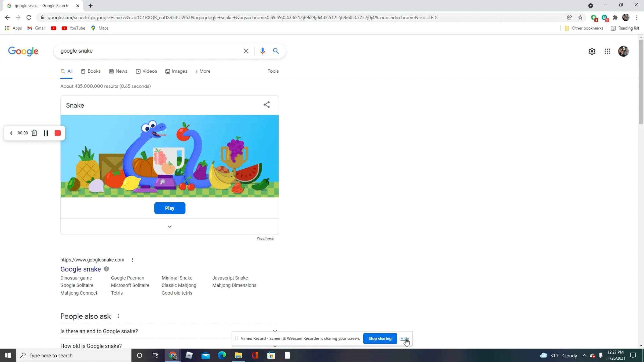This screenshot has width=644, height=362.
Task: Open Gmail bookmark
Action: [x=36, y=28]
